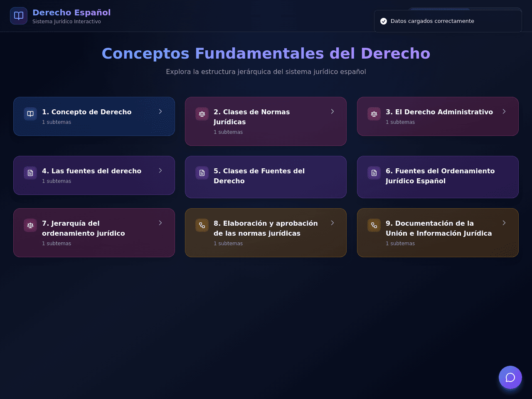Open topic title 1. Concepto de Derecho
Viewport: 532px width, 399px height.
pyautogui.click(x=87, y=112)
